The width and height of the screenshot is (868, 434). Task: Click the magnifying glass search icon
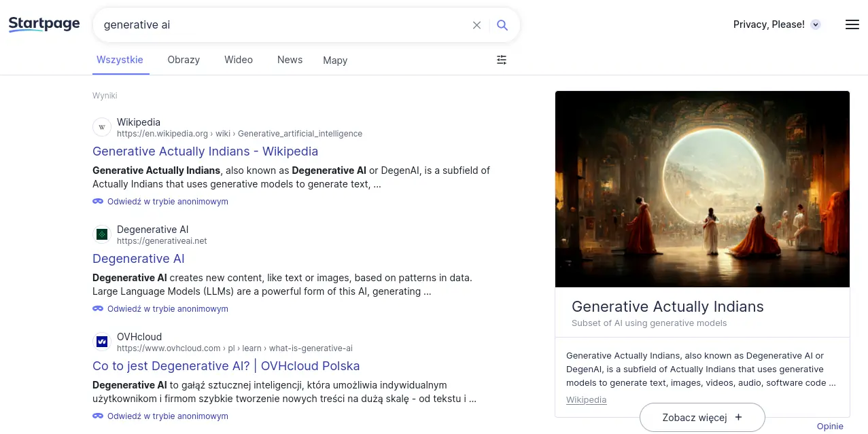pyautogui.click(x=502, y=24)
